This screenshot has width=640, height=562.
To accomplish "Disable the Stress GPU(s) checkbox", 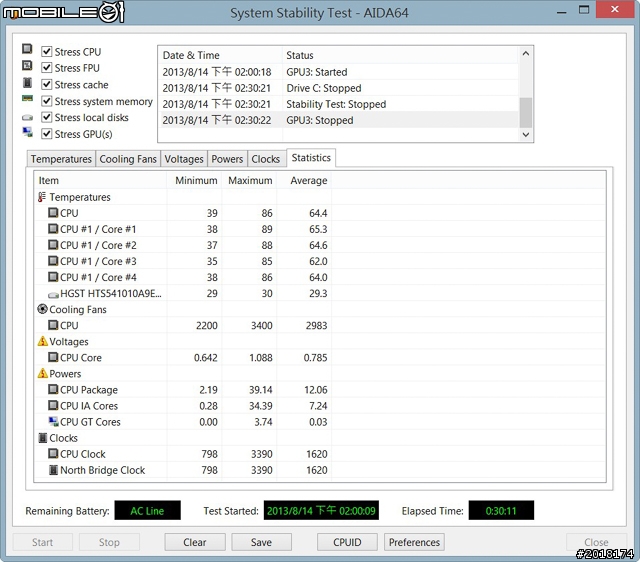I will [47, 134].
